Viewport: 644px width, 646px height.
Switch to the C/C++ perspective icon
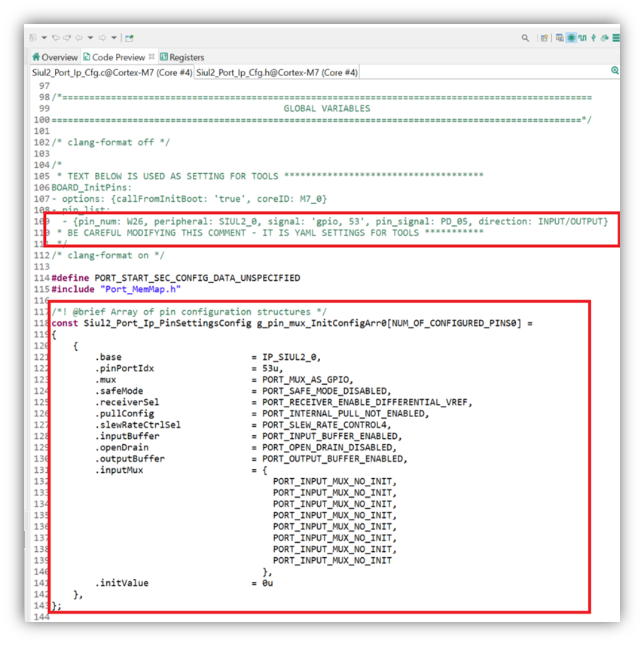pyautogui.click(x=560, y=38)
